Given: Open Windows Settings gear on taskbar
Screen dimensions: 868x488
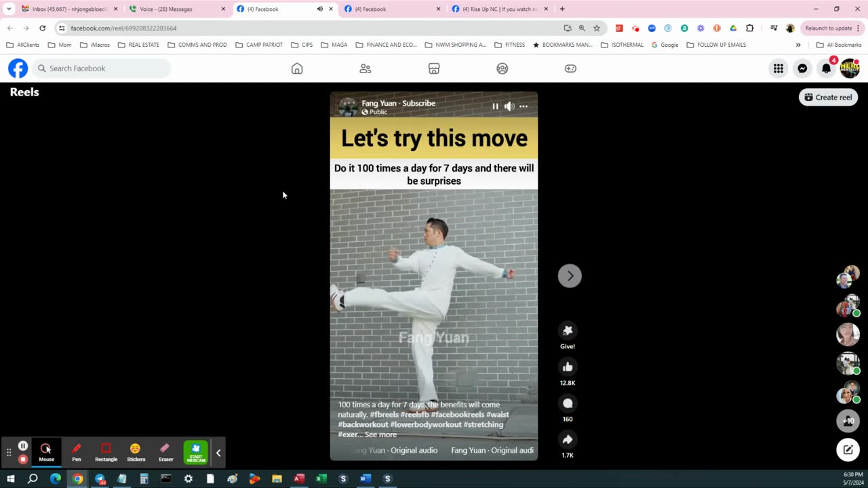Looking at the screenshot, I should coord(189,479).
